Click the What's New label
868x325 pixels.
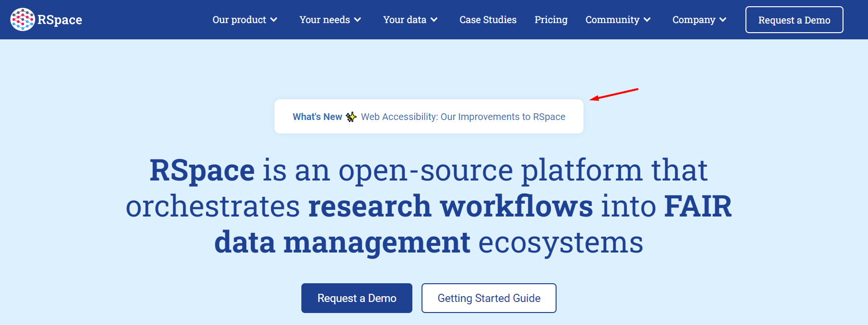tap(317, 117)
